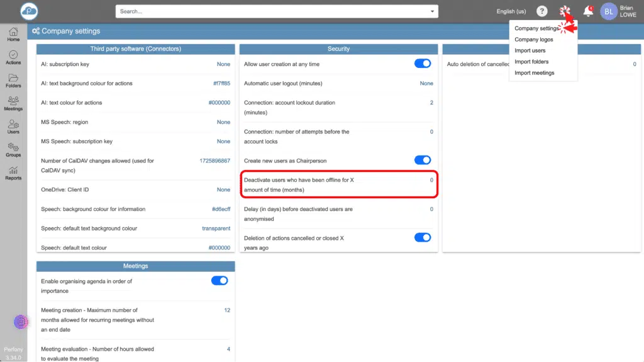This screenshot has height=362, width=644.
Task: Choose Import users in the settings menu
Action: pos(530,50)
